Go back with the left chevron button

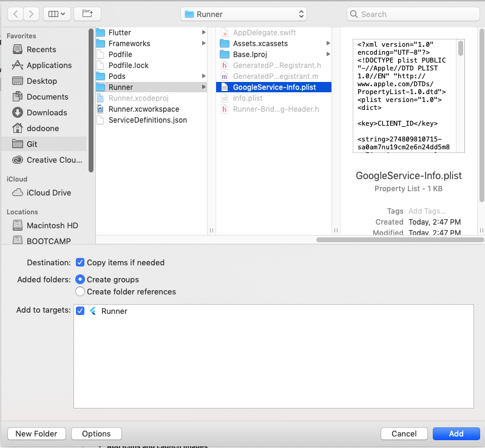[15, 14]
